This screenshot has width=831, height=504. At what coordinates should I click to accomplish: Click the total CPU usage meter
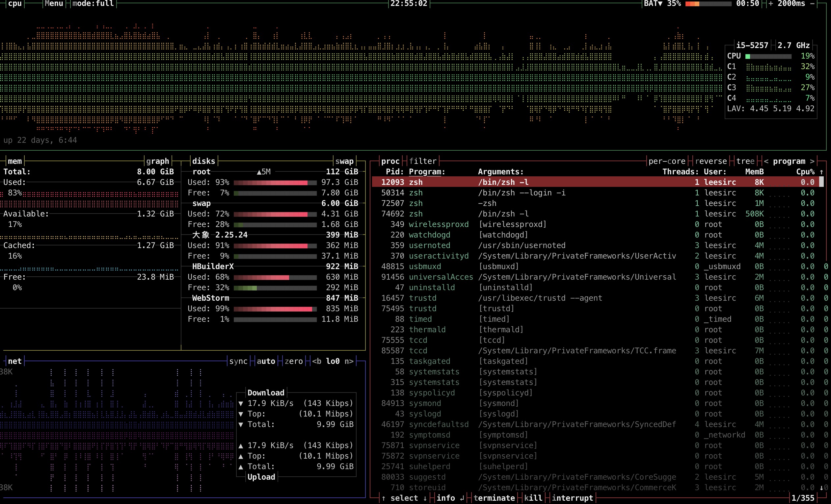click(x=768, y=56)
